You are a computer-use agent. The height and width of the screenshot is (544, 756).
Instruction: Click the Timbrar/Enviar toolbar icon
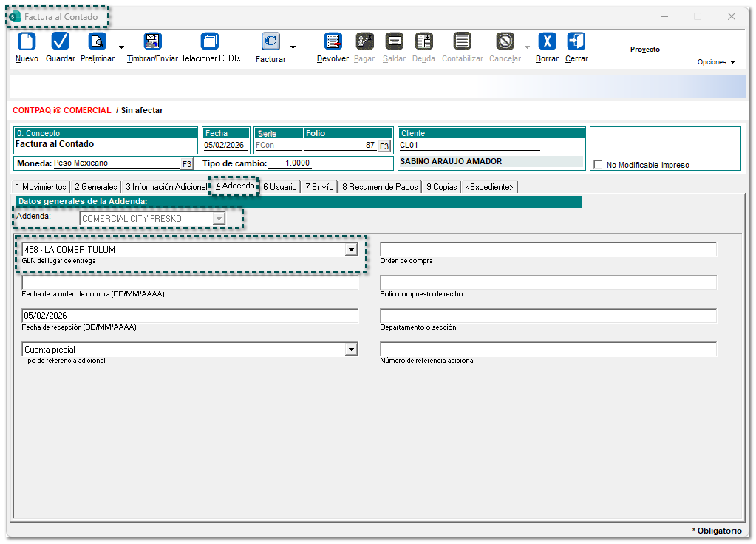click(x=152, y=41)
